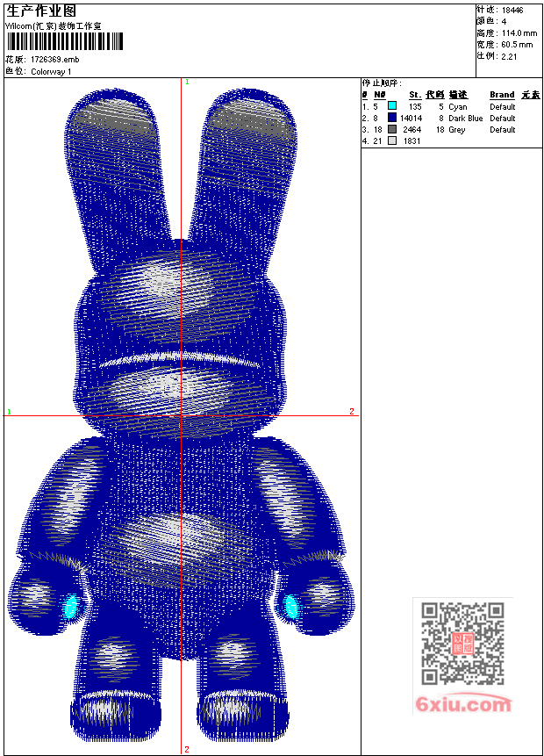Click the '元素' column header
The image size is (544, 756).
click(531, 95)
